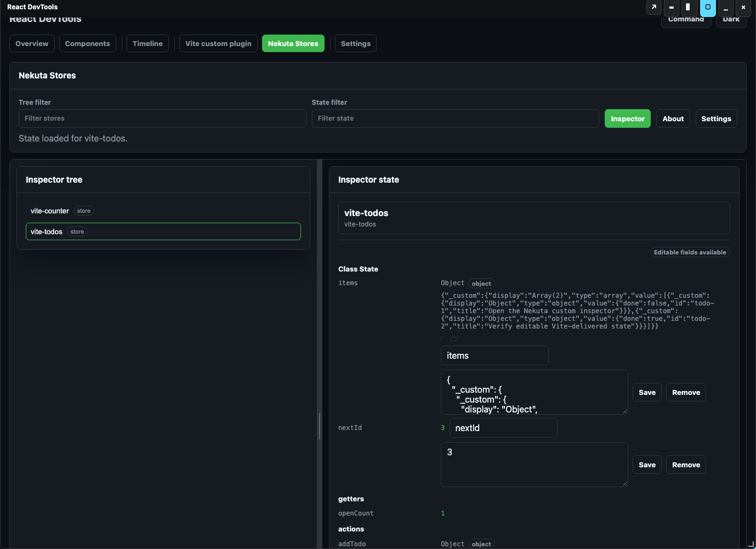Remove the nextId field
756x549 pixels.
686,465
